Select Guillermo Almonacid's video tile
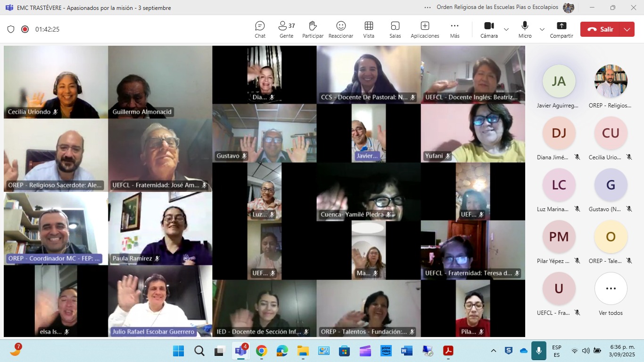The image size is (644, 362). pos(160,82)
